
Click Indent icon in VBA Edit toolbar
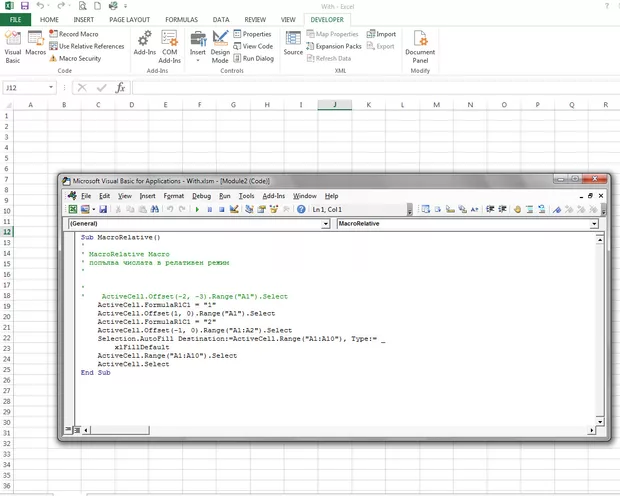coord(490,209)
